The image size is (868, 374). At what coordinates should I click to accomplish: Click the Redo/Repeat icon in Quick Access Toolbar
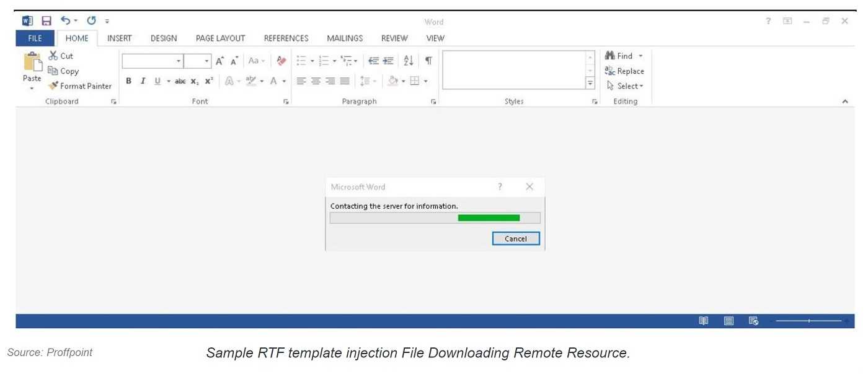[x=91, y=20]
